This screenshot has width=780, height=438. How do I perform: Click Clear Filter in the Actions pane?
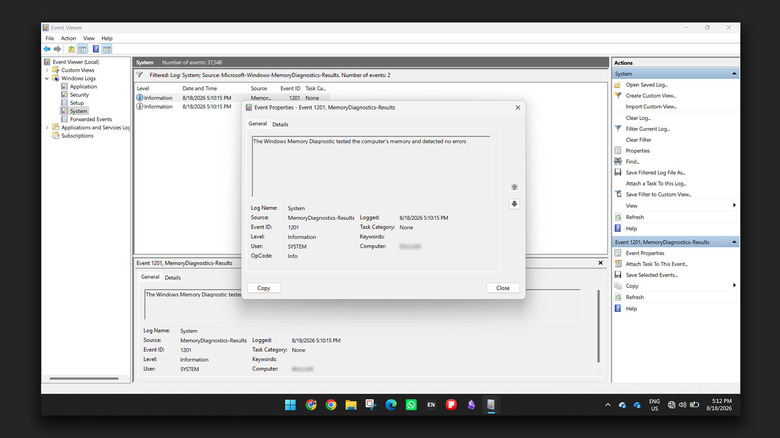638,140
